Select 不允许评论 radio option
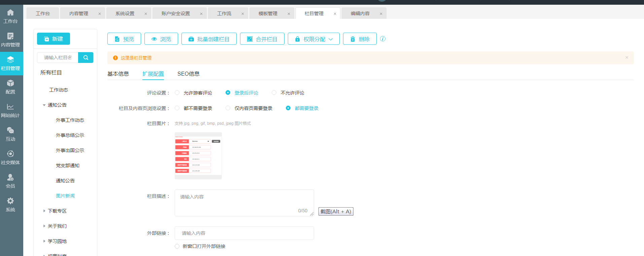This screenshot has height=256, width=644. (x=274, y=93)
